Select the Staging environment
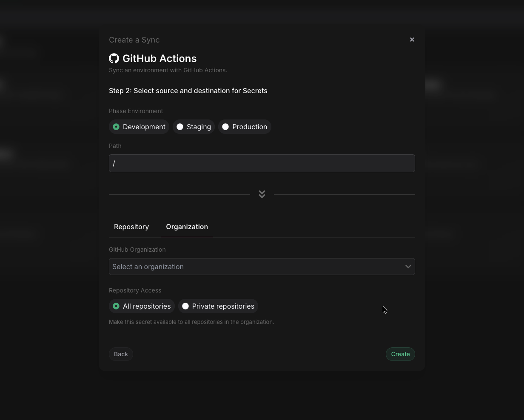524x420 pixels. [194, 127]
